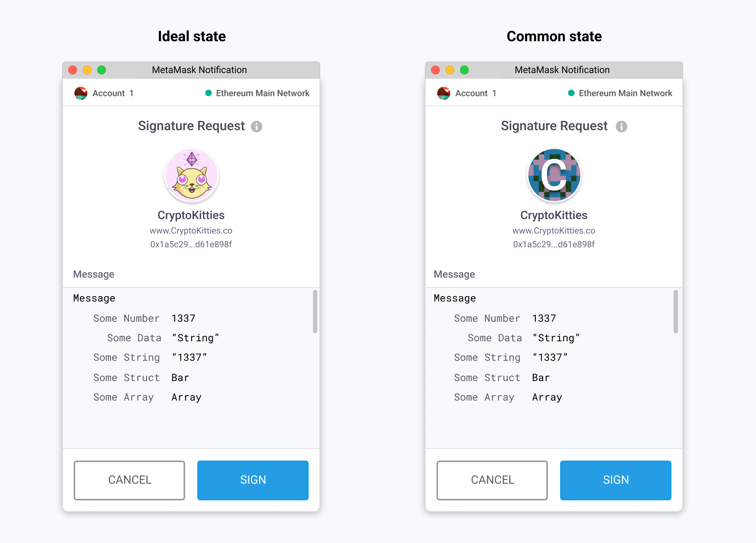Screen dimensions: 756x543
Task: Open the www.CryptoKitties.co link in Ideal state
Action: point(192,230)
